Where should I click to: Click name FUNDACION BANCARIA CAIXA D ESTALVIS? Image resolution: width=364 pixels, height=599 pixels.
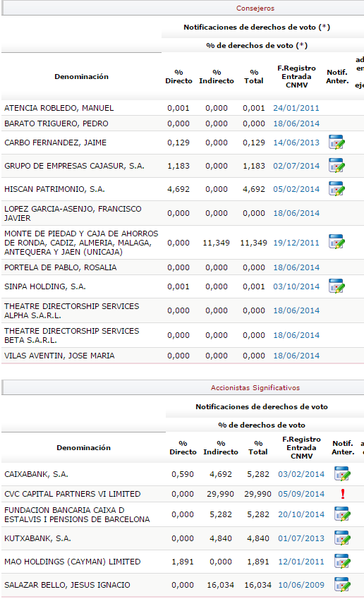click(x=77, y=514)
